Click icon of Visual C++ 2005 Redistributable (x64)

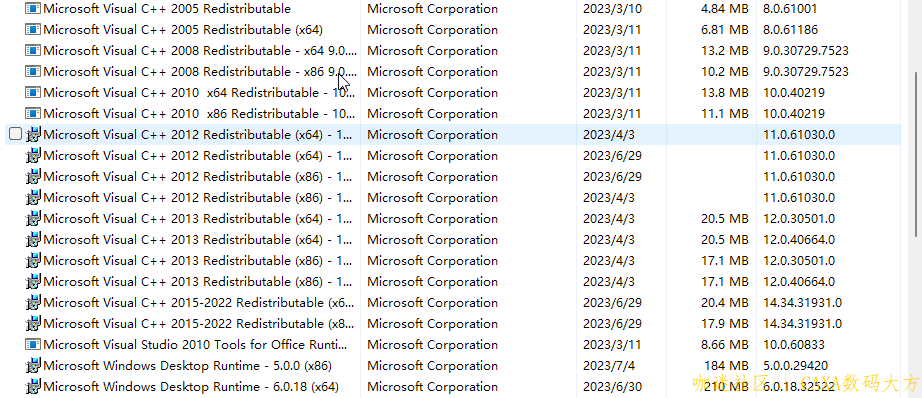click(x=33, y=30)
